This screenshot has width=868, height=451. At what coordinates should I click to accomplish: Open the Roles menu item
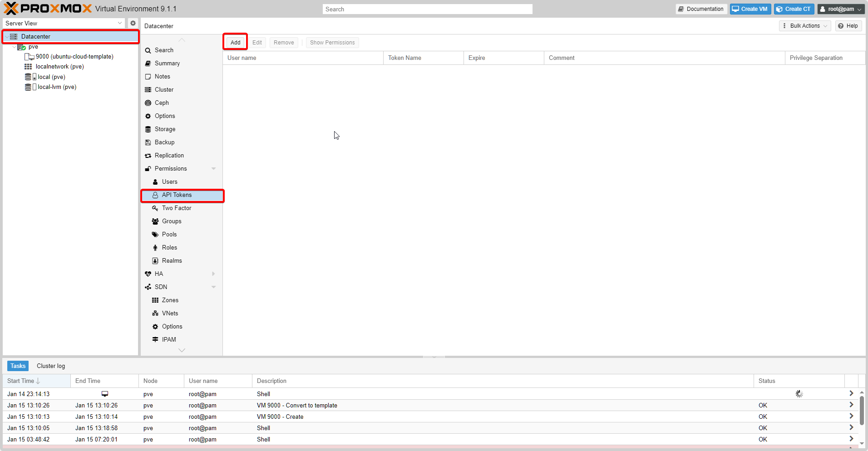[169, 248]
